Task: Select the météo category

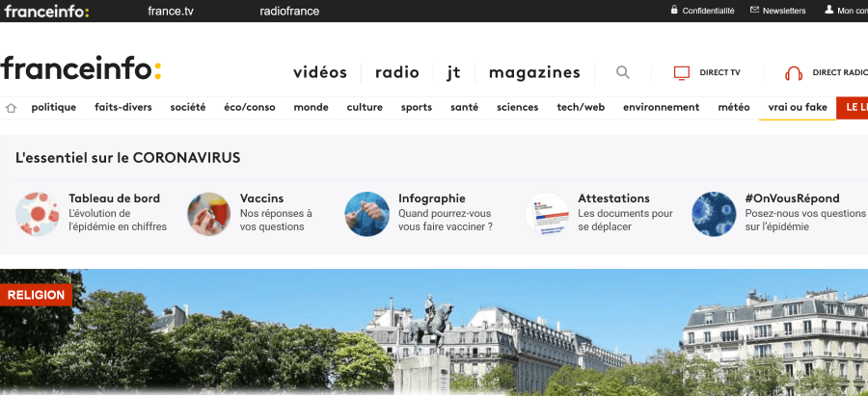Action: tap(734, 107)
